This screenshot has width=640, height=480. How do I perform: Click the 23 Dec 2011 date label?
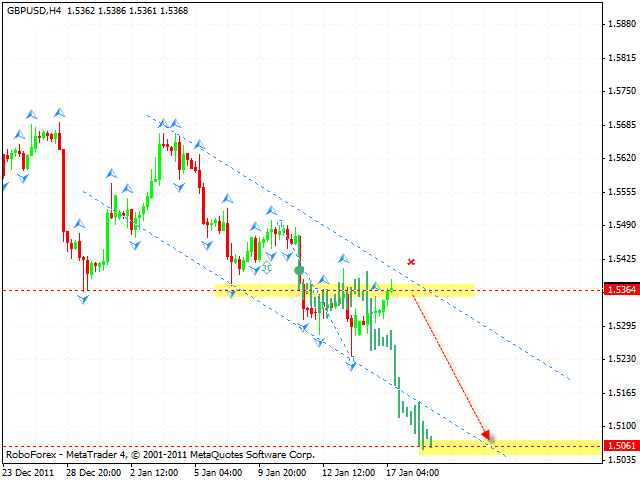pyautogui.click(x=29, y=473)
